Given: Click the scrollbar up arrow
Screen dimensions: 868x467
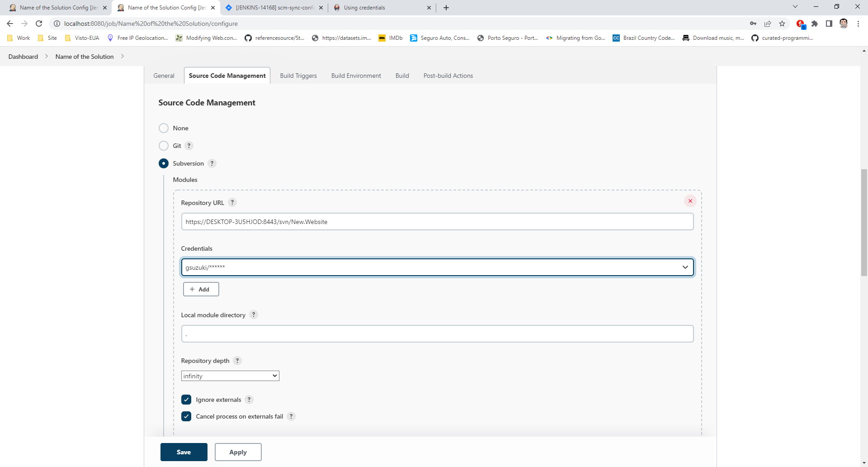Looking at the screenshot, I should [x=864, y=51].
